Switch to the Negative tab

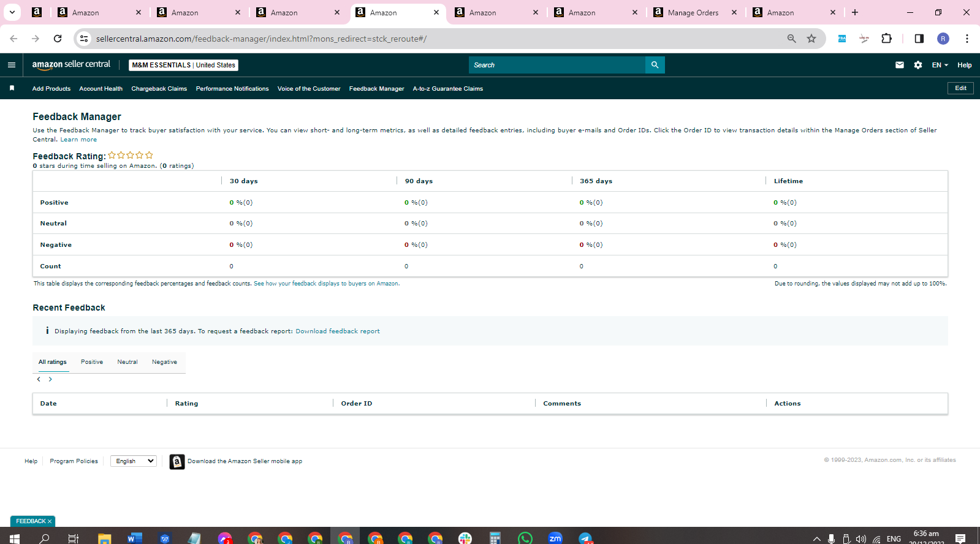[164, 362]
